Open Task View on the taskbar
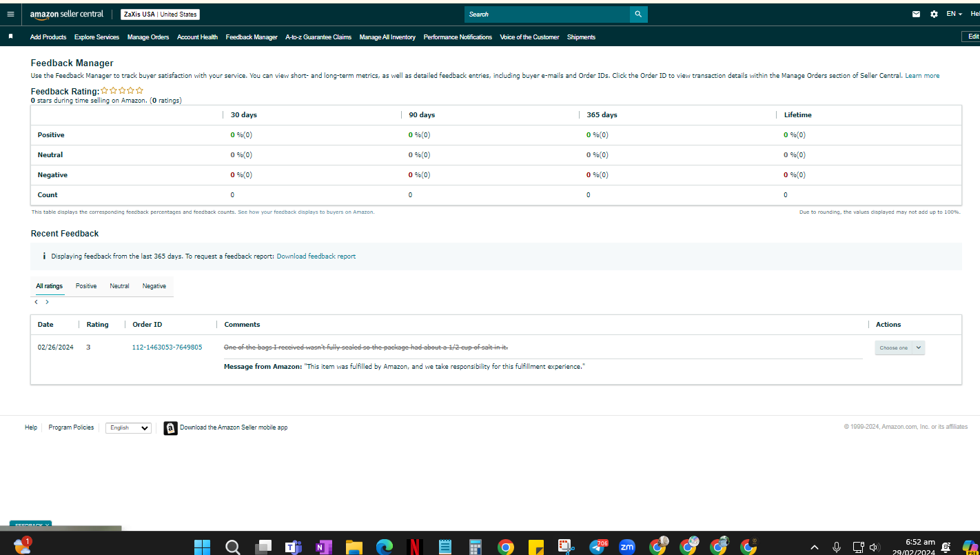Viewport: 980px width, 555px height. [263, 547]
